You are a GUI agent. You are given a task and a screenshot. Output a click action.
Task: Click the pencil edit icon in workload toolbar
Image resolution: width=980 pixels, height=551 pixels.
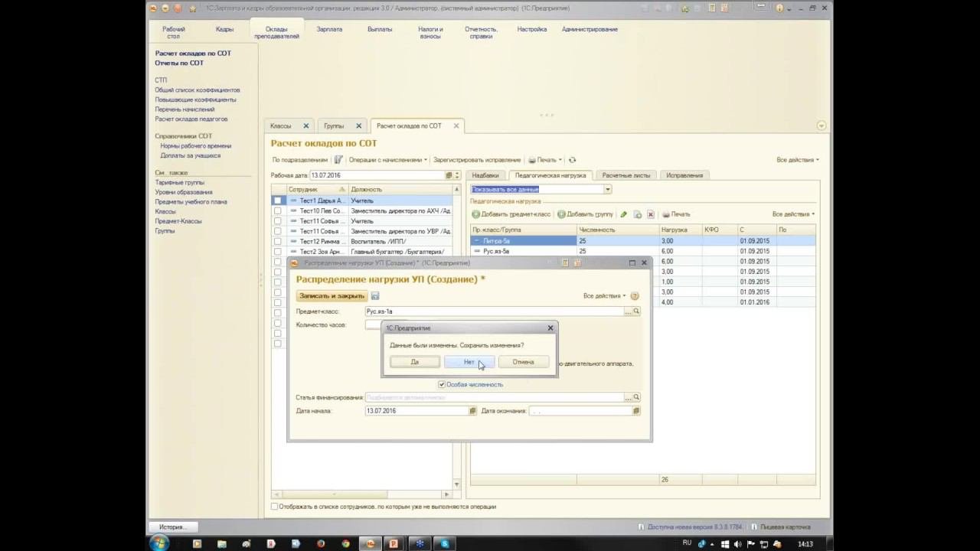click(x=623, y=214)
